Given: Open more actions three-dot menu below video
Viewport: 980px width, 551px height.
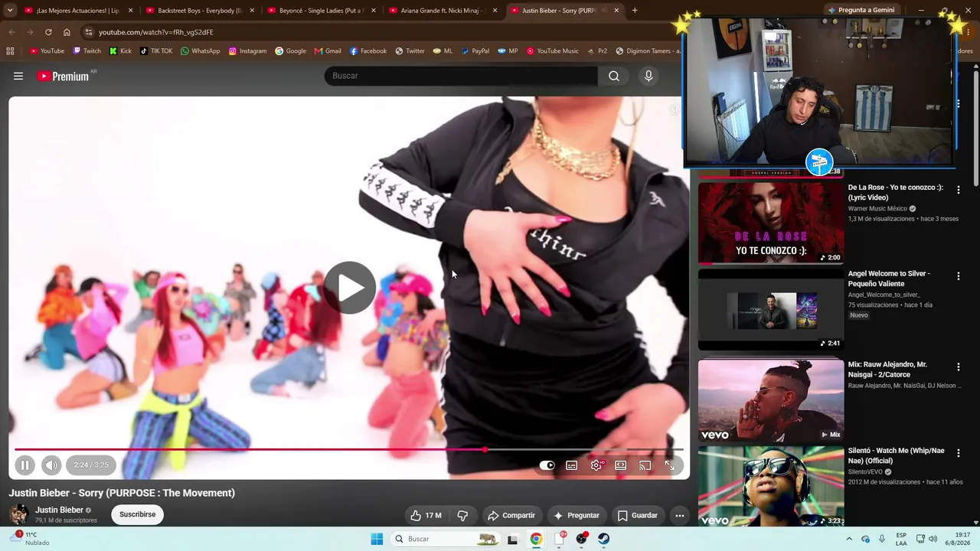Looking at the screenshot, I should [679, 515].
